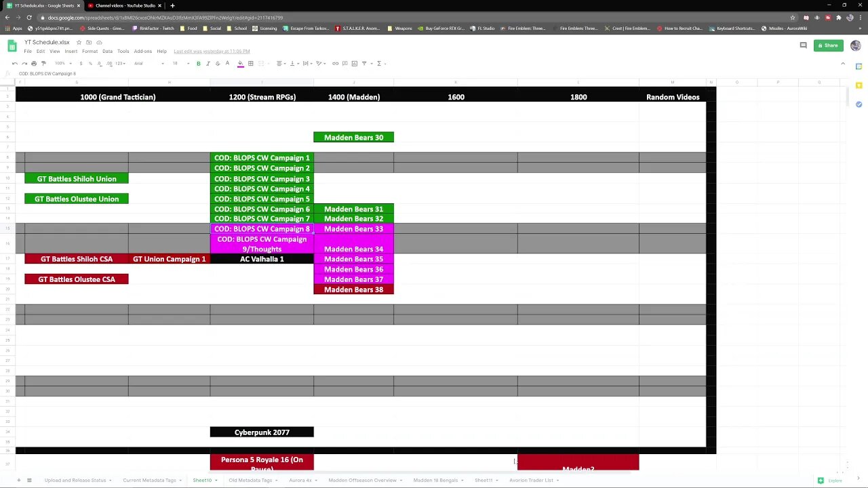Select the GT Battles Shiloh Union cell
The width and height of the screenshot is (868, 488).
point(77,179)
